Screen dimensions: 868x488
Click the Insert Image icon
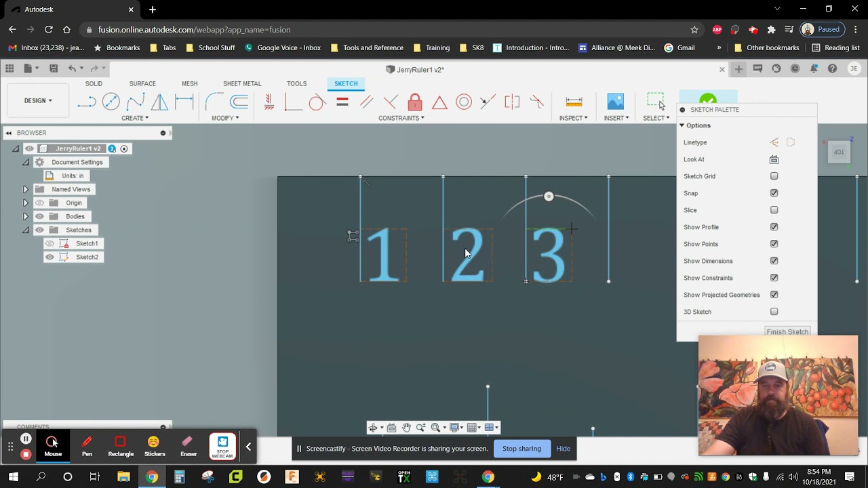(615, 102)
